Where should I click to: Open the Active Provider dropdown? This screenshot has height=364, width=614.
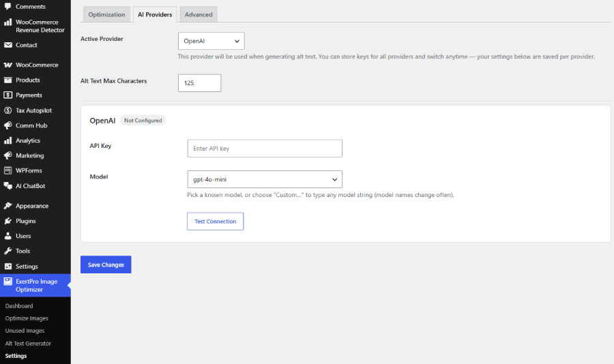pos(211,41)
